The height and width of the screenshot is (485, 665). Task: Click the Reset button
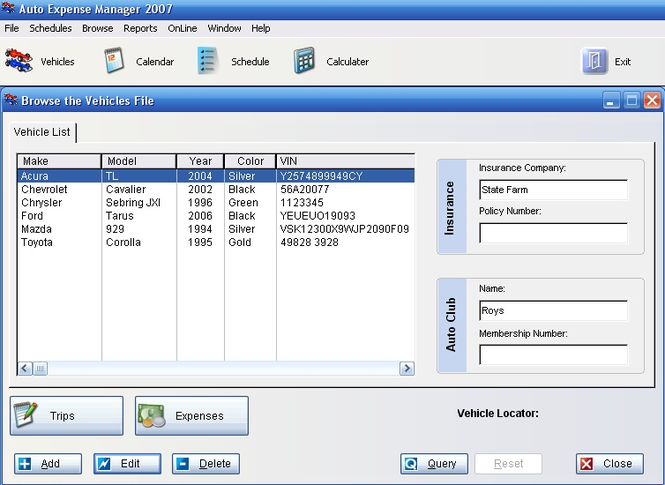pyautogui.click(x=509, y=464)
